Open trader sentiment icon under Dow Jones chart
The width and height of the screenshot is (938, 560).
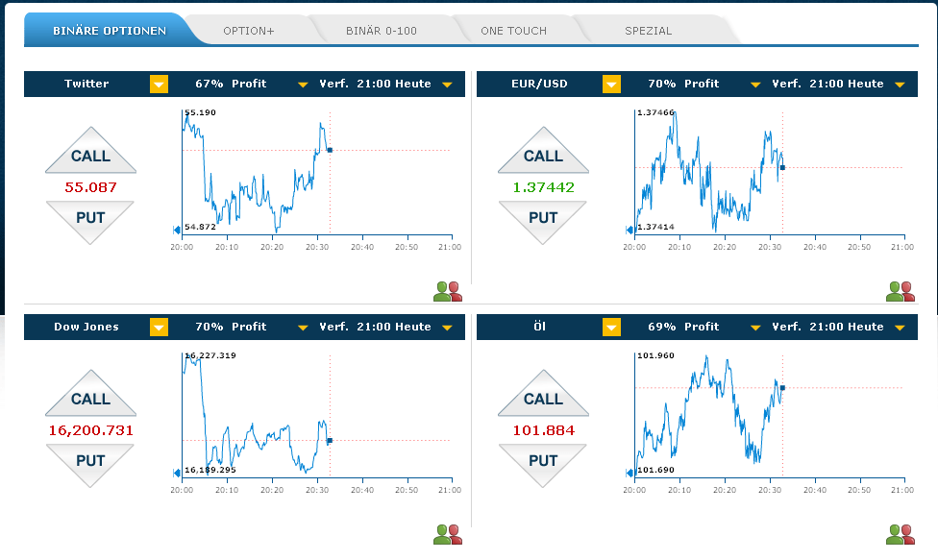pyautogui.click(x=448, y=534)
